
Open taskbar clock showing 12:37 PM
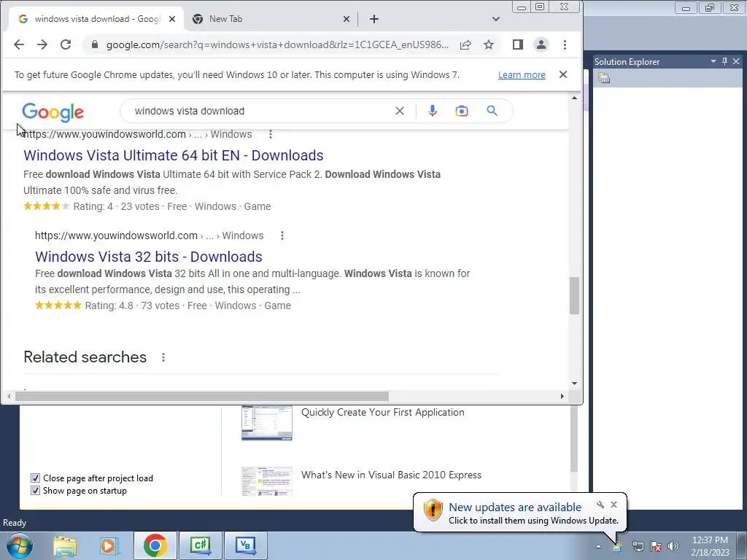[710, 546]
